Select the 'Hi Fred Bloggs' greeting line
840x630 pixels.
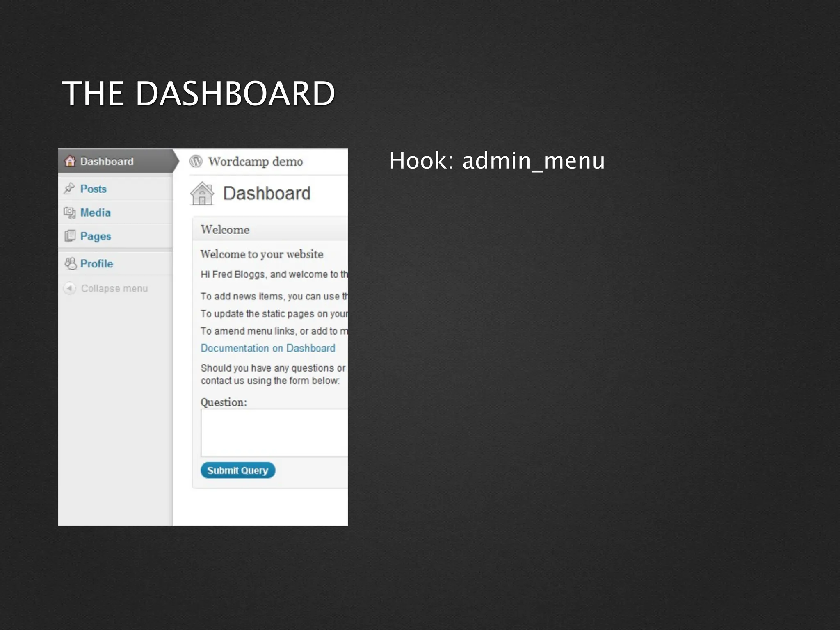(x=274, y=274)
